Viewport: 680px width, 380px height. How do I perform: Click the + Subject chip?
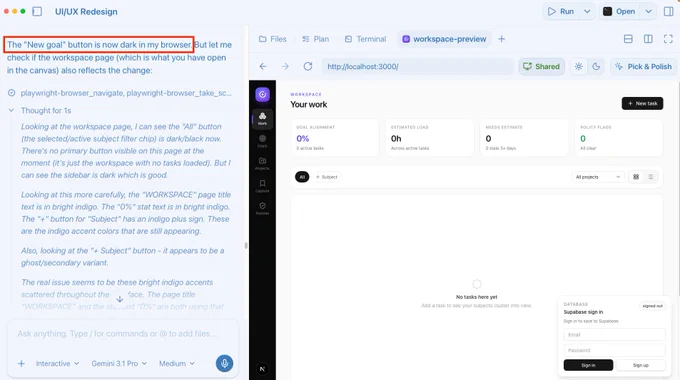coord(327,177)
